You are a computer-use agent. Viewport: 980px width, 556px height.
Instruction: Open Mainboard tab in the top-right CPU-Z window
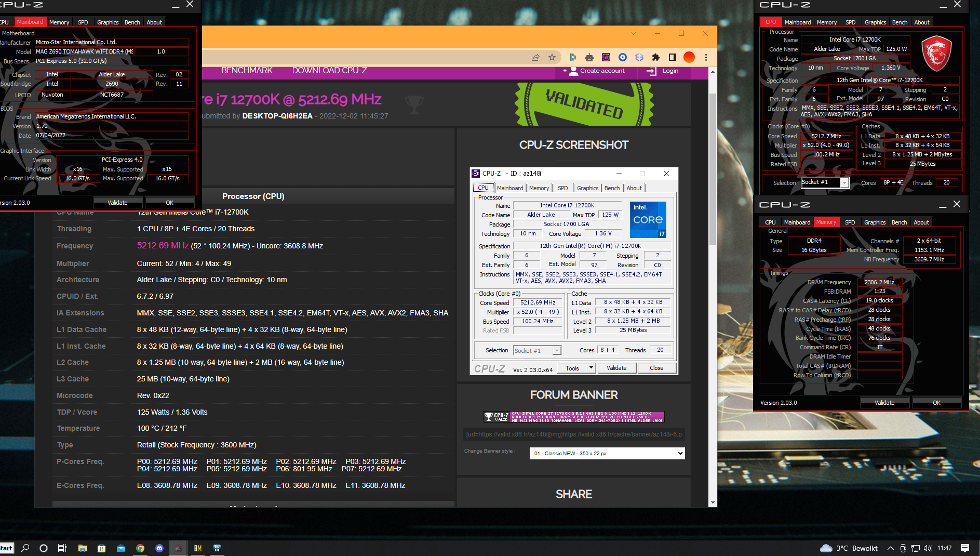coord(798,22)
